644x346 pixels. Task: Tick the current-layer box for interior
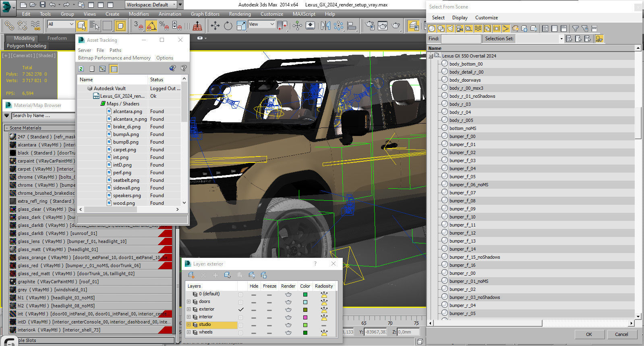pyautogui.click(x=241, y=317)
